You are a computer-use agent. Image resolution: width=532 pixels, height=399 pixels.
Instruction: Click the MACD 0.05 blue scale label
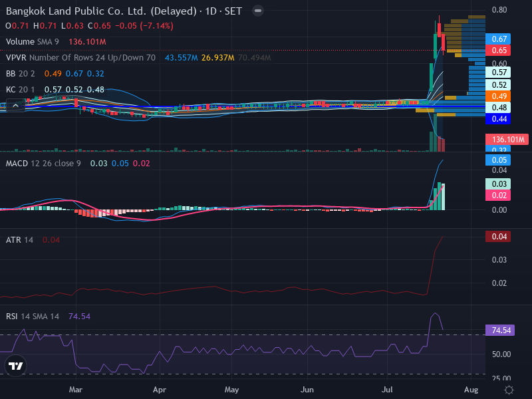coord(498,160)
